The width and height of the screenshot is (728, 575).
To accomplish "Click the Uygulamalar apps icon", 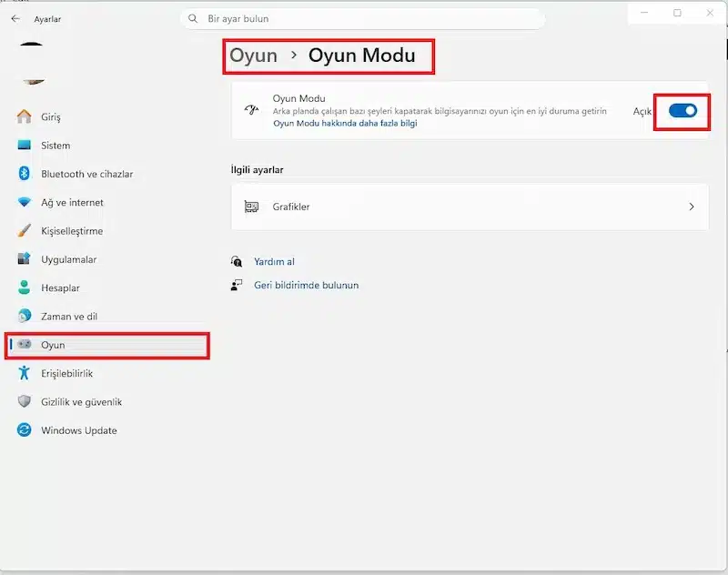I will coord(25,259).
